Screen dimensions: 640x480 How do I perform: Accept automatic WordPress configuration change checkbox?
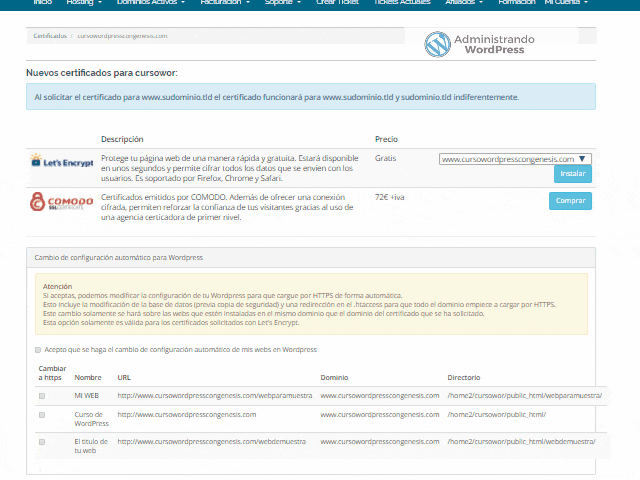(x=38, y=350)
